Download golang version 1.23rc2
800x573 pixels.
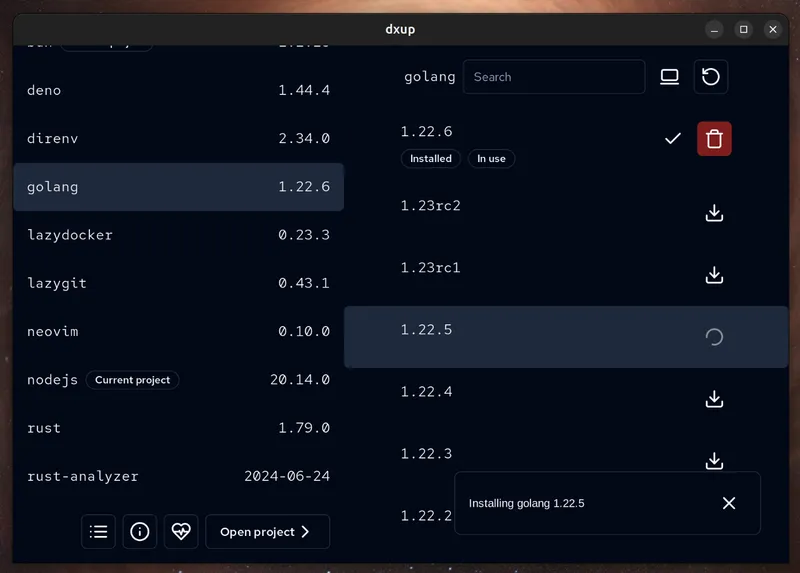coord(714,213)
